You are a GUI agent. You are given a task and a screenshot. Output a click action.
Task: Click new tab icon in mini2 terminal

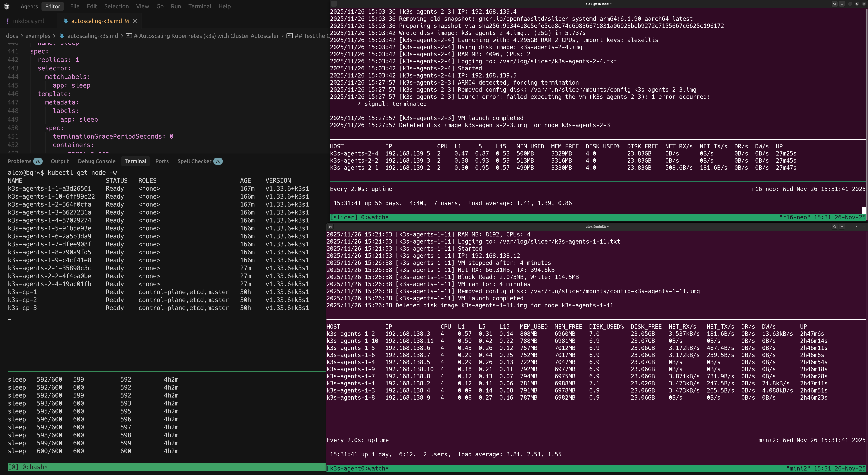pyautogui.click(x=330, y=227)
